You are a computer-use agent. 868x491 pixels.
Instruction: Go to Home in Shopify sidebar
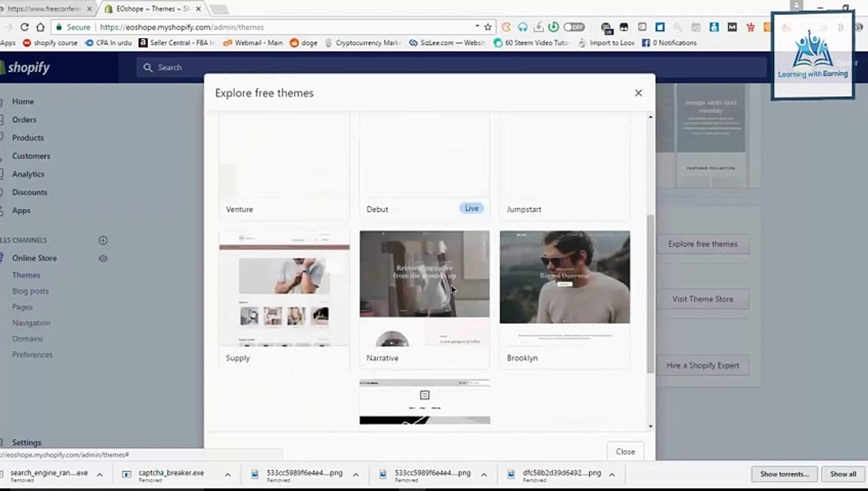coord(23,102)
